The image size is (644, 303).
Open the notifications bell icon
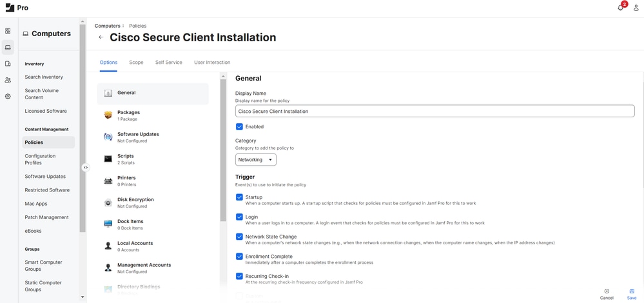(621, 8)
